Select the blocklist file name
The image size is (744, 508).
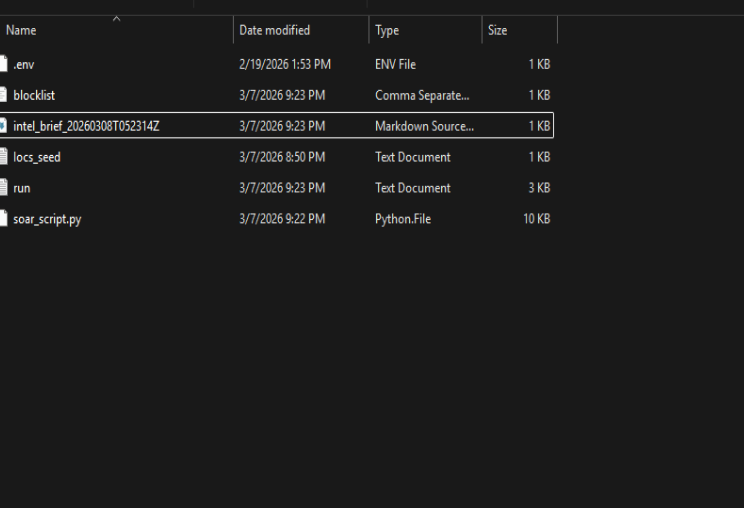pos(34,95)
